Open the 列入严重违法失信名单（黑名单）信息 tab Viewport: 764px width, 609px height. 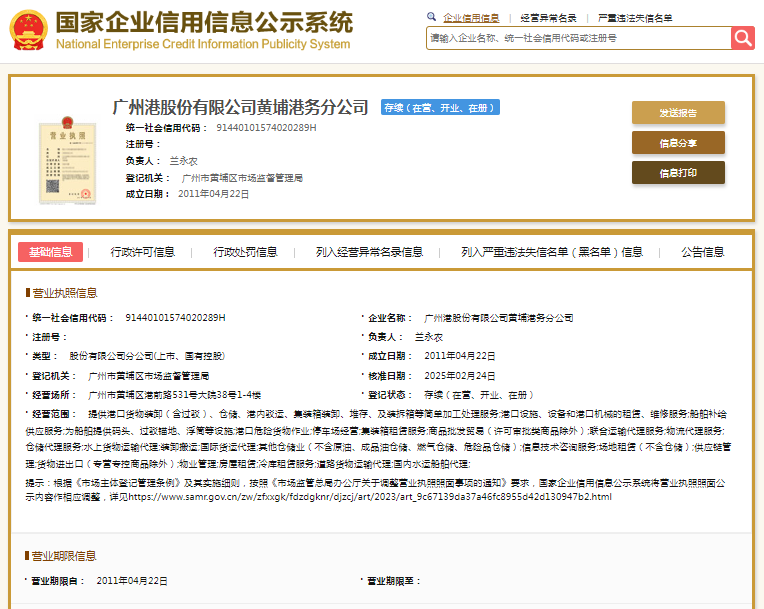[552, 252]
